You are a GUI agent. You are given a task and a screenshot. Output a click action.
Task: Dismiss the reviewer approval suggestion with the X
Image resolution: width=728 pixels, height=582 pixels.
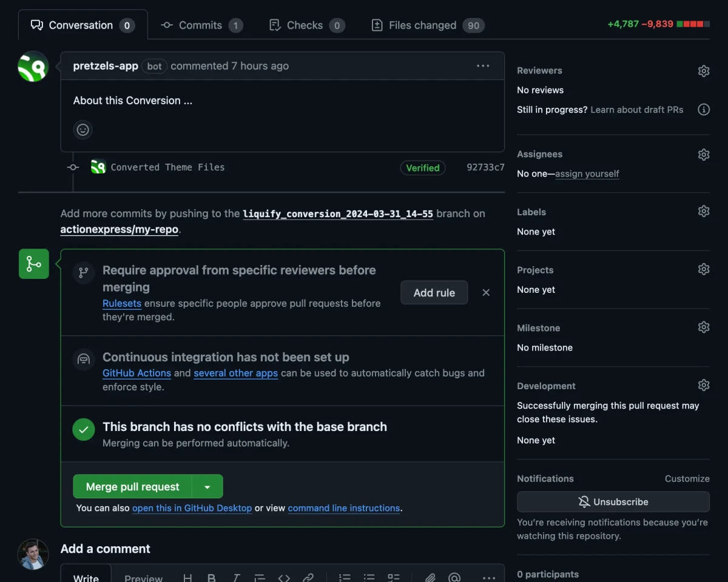[x=485, y=292]
